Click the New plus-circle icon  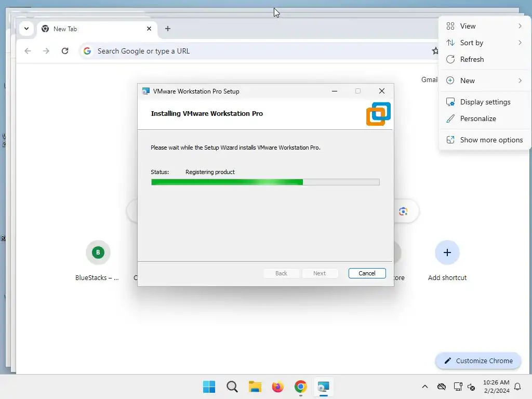click(450, 81)
